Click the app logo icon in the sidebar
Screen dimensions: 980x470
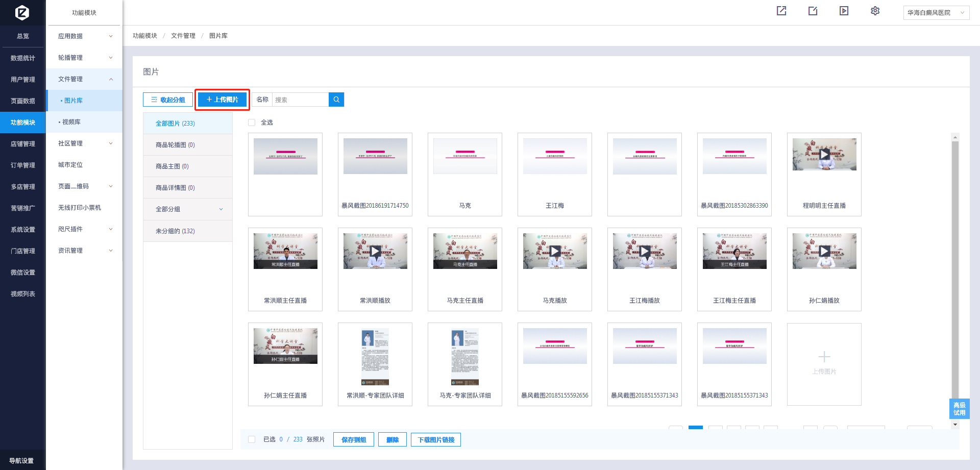pyautogui.click(x=22, y=12)
